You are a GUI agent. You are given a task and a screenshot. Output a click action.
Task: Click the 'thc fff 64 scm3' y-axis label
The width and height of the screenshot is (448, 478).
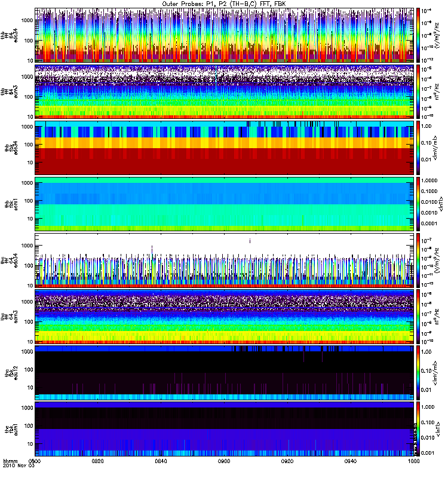point(9,317)
